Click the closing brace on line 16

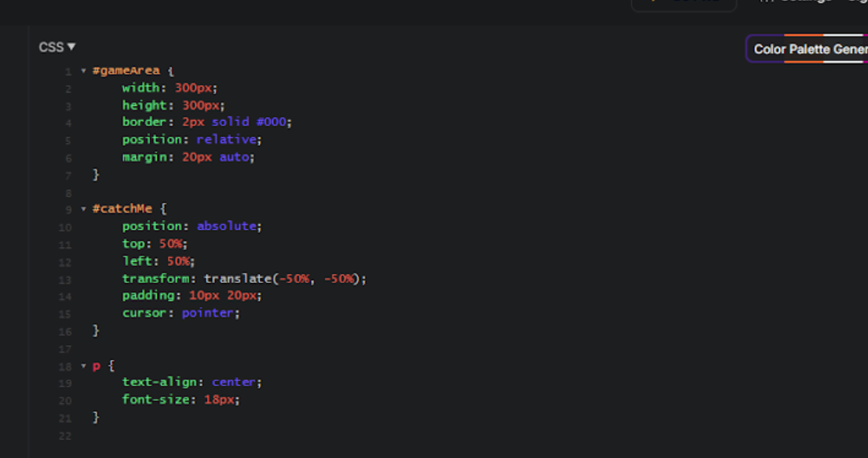tap(96, 331)
